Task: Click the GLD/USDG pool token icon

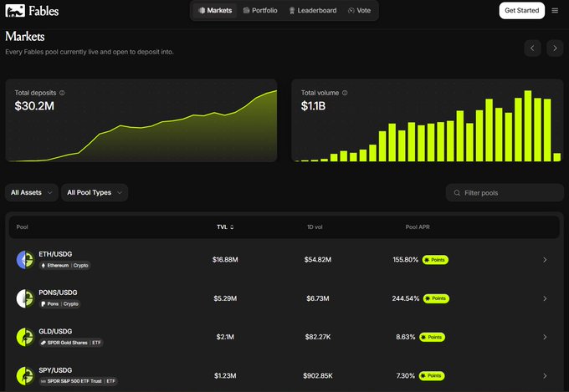Action: point(25,337)
